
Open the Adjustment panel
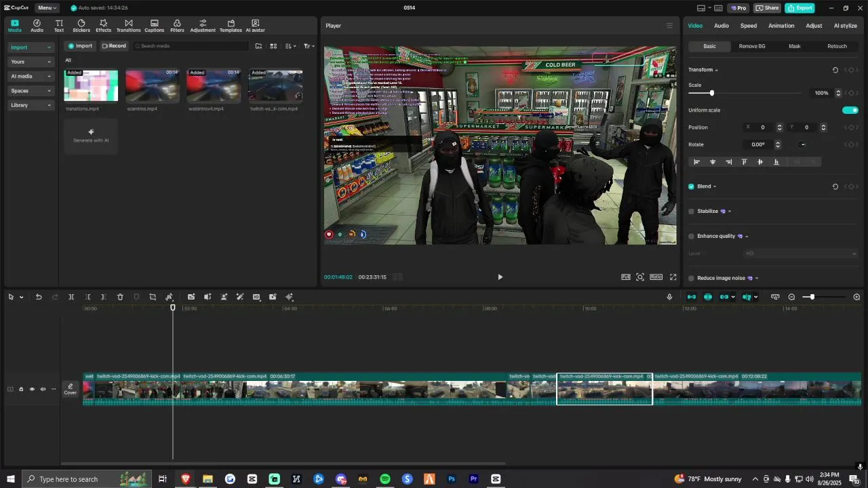tap(203, 26)
